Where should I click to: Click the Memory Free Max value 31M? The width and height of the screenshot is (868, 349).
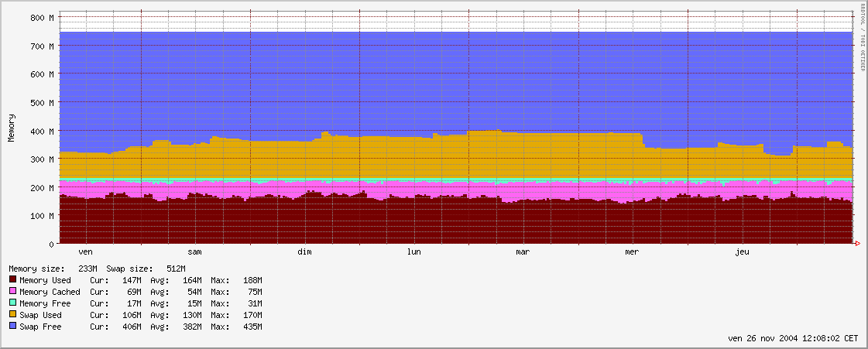pos(255,303)
